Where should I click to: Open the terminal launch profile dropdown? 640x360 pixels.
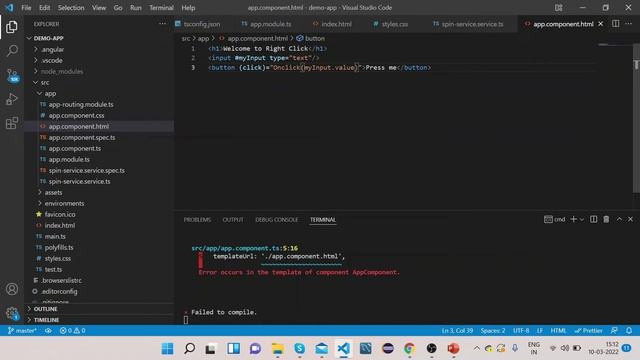582,220
